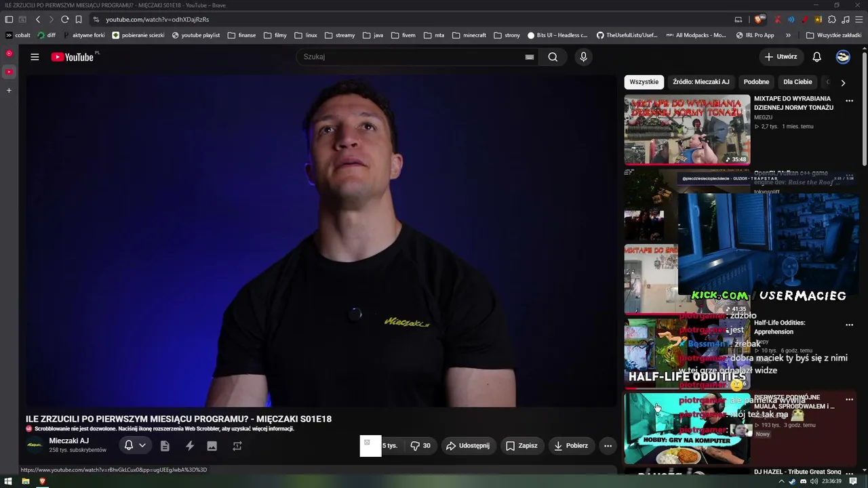Toggle the video loop icon

pyautogui.click(x=237, y=446)
